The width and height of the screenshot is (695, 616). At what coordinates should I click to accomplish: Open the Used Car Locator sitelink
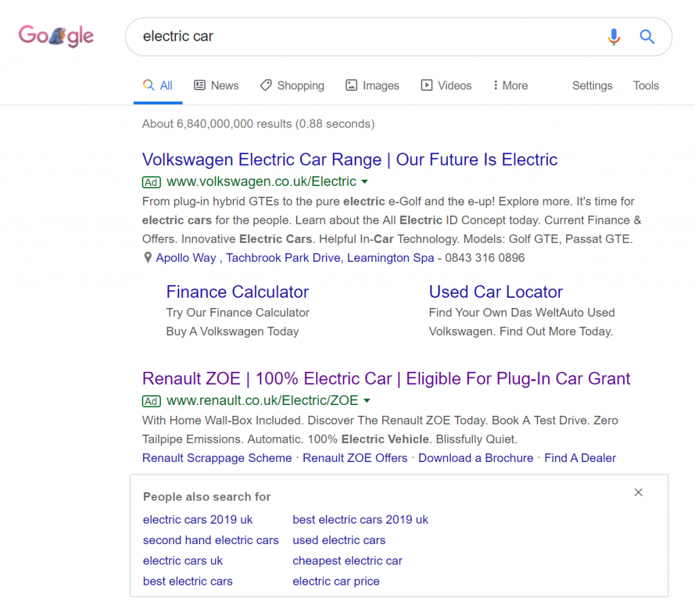tap(495, 292)
